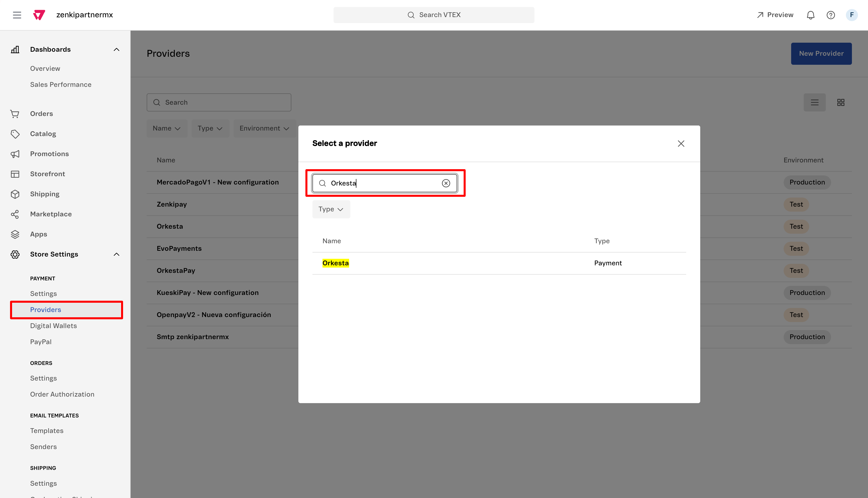Click the Test badge in Zenkipay row
The width and height of the screenshot is (868, 498).
796,205
